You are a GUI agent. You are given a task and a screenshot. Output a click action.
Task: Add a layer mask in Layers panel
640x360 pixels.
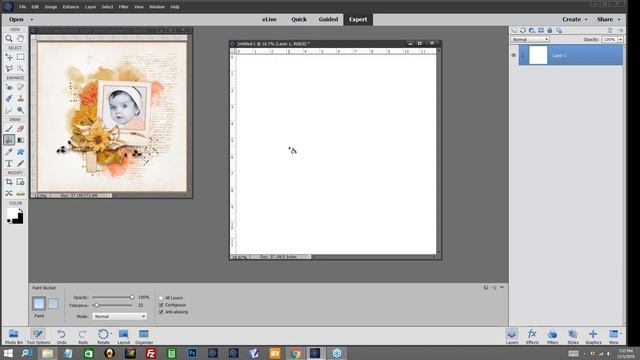tap(541, 30)
